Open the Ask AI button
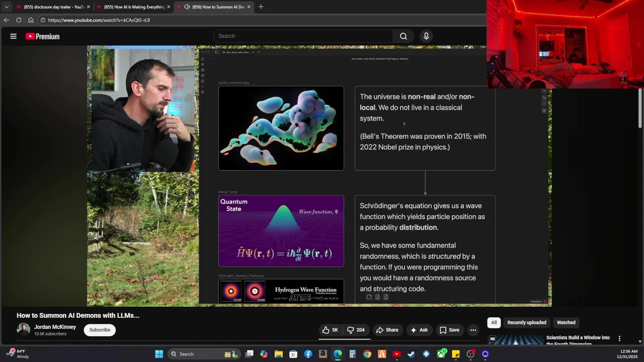644x362 pixels. tap(419, 330)
